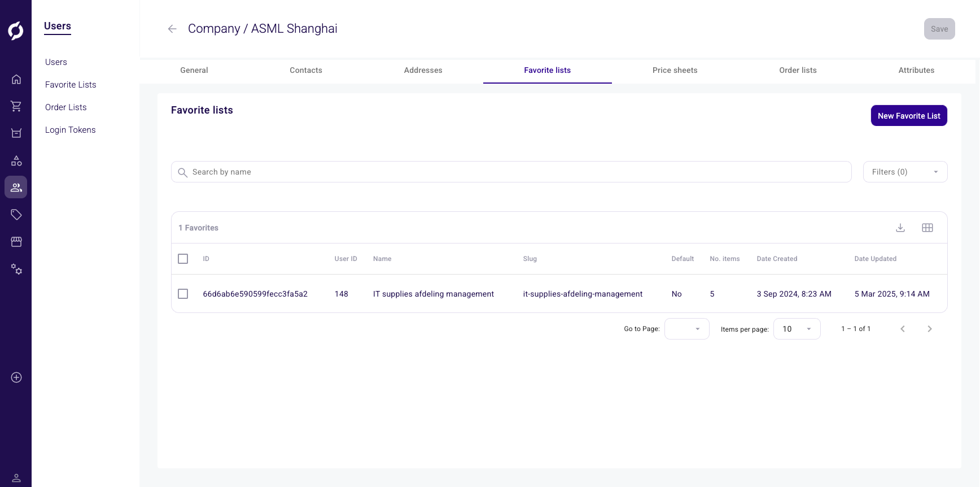Open the settings gears icon in sidebar
Image resolution: width=980 pixels, height=487 pixels.
click(x=16, y=269)
